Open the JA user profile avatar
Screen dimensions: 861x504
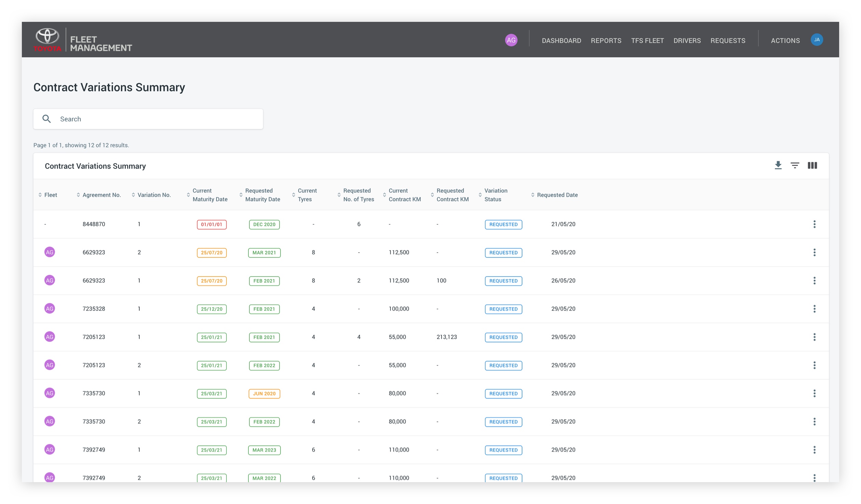(x=817, y=40)
